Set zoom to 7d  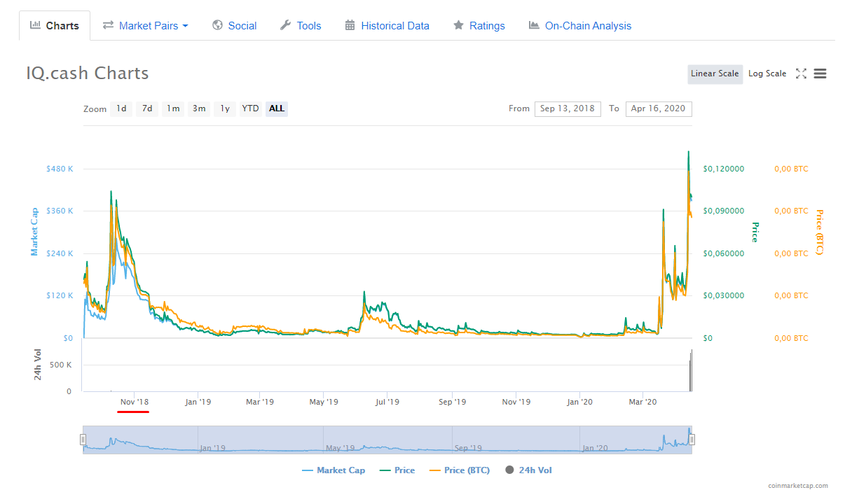pyautogui.click(x=147, y=108)
